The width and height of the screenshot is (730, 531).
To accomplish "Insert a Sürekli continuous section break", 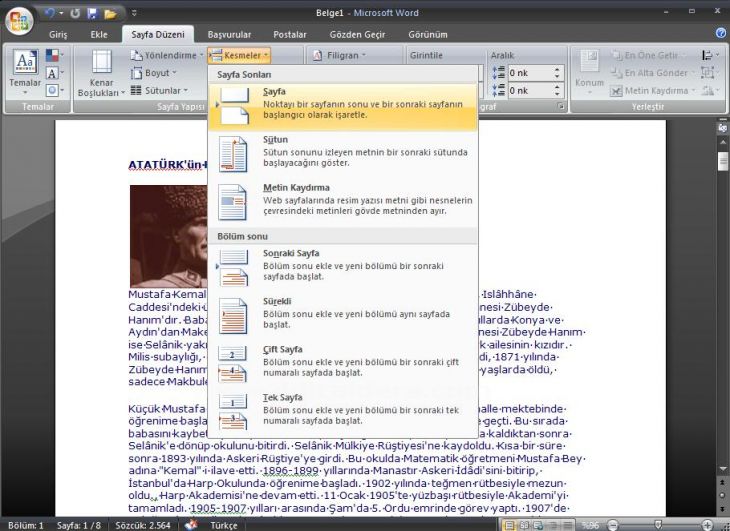I will tap(343, 316).
